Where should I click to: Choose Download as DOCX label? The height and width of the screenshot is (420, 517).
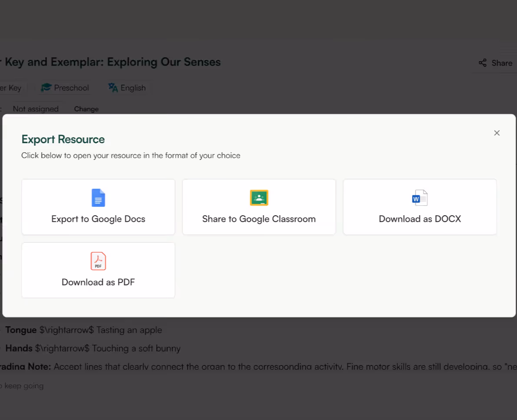click(420, 219)
